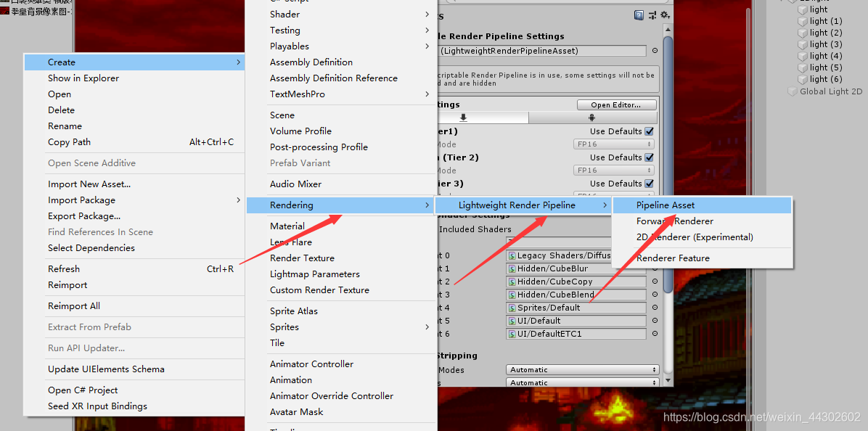
Task: Open the inspector help book icon
Action: [x=639, y=15]
